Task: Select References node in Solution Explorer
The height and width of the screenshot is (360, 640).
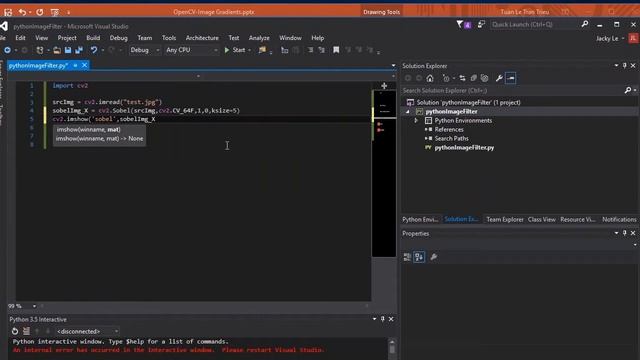Action: click(x=449, y=129)
